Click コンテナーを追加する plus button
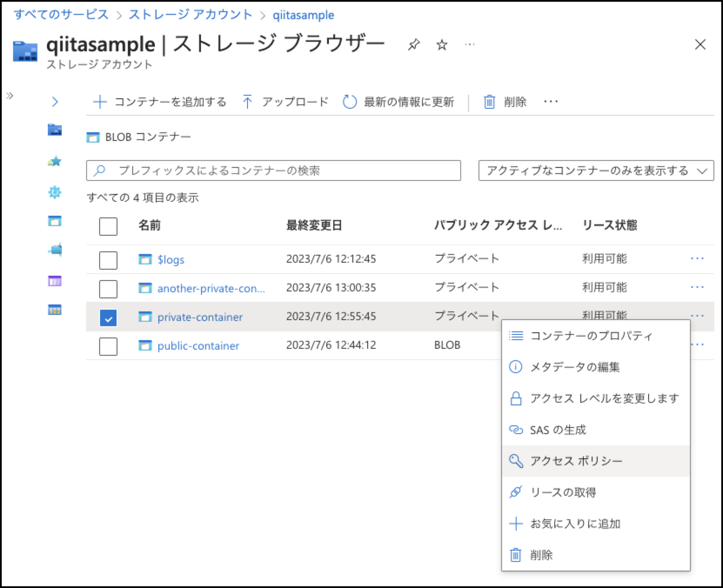The height and width of the screenshot is (588, 723). click(160, 102)
